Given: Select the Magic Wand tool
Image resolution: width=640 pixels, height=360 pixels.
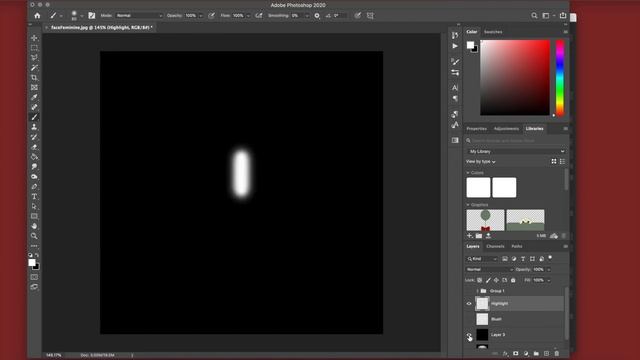Looking at the screenshot, I should tap(34, 68).
